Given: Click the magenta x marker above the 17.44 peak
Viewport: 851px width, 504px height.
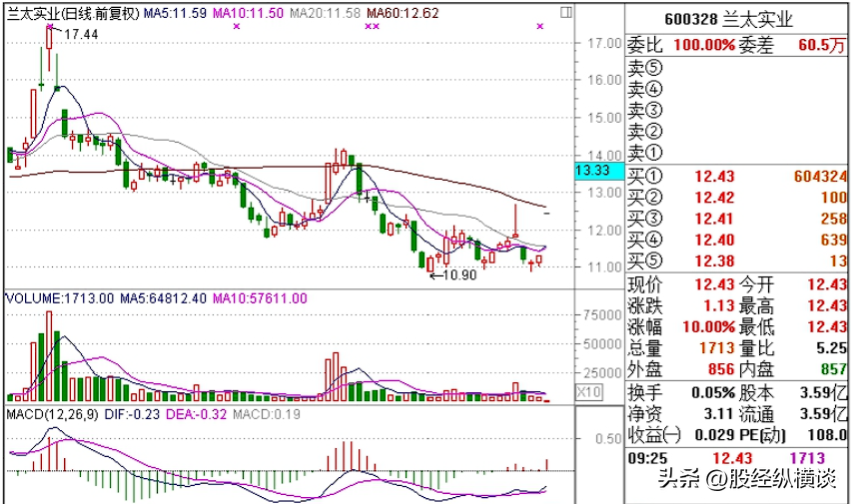Looking at the screenshot, I should (50, 26).
